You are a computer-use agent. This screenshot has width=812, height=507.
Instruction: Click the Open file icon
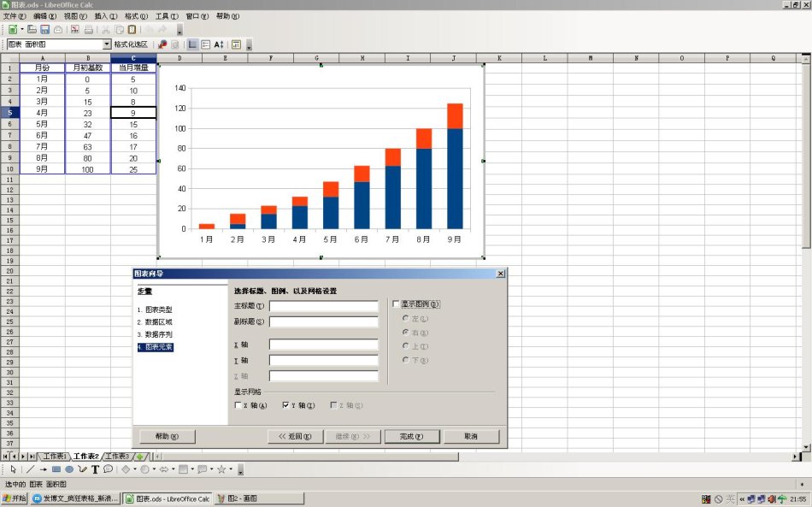click(x=32, y=30)
